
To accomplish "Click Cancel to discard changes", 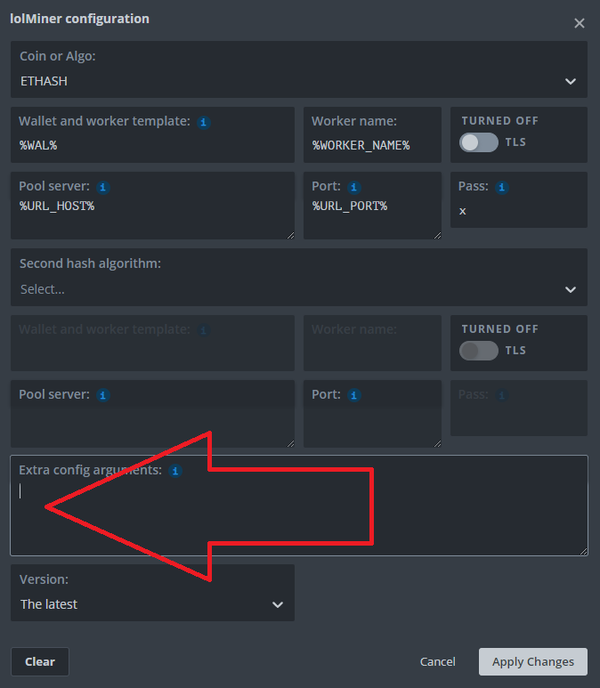I will coord(437,662).
